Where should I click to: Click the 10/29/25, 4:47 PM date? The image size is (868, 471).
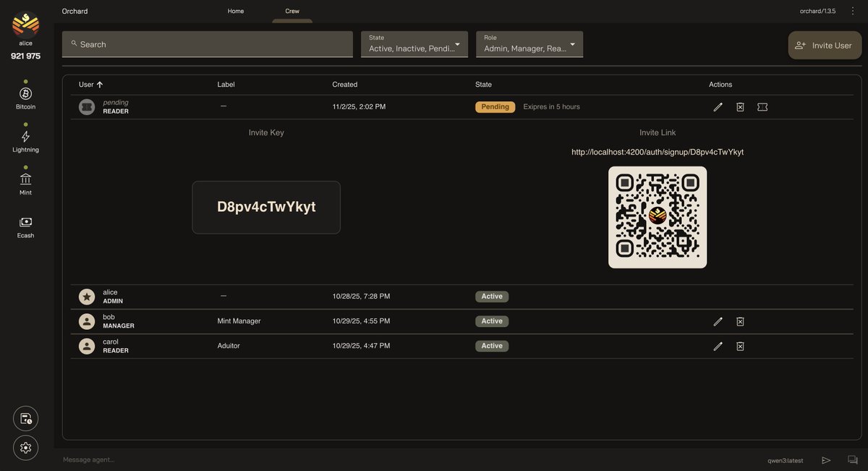[x=361, y=346]
